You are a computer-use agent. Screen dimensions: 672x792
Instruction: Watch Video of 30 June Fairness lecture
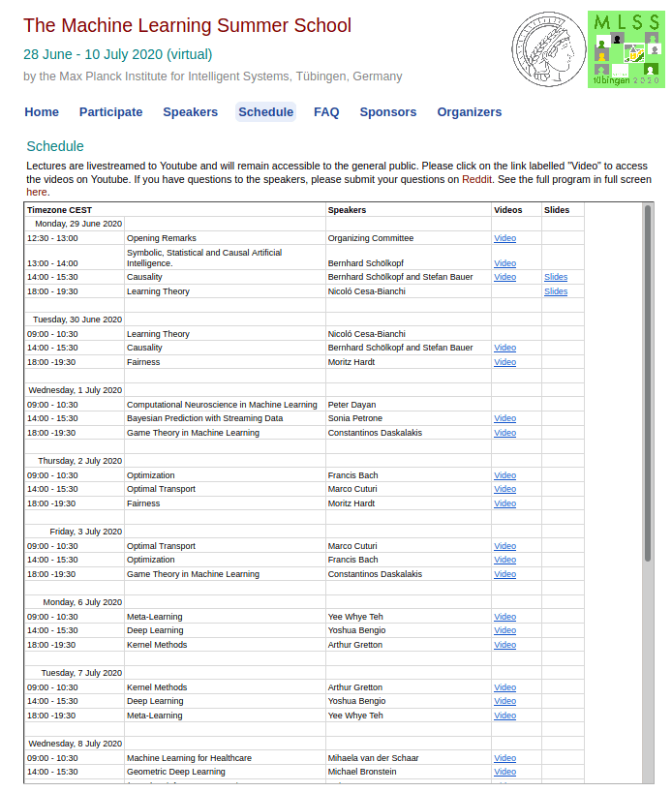[x=504, y=362]
